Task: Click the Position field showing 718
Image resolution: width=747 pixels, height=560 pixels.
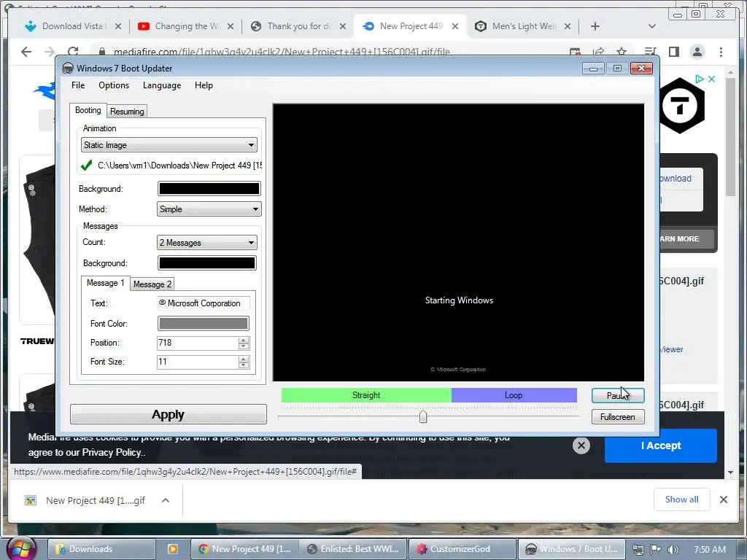Action: [x=198, y=343]
